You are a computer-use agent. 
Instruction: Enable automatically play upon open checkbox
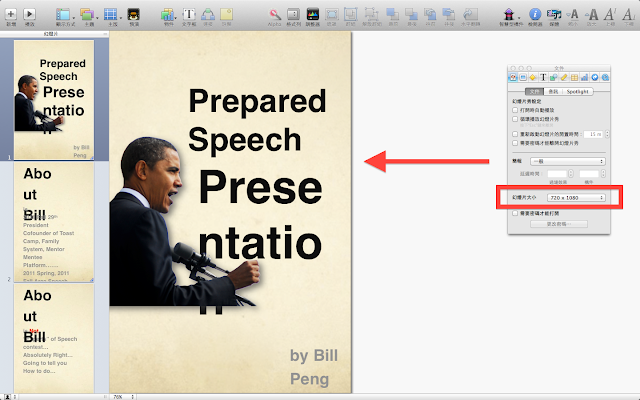tap(515, 110)
